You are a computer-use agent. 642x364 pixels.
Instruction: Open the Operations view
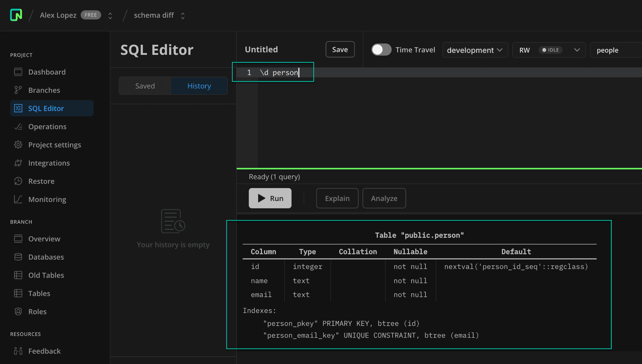point(47,126)
